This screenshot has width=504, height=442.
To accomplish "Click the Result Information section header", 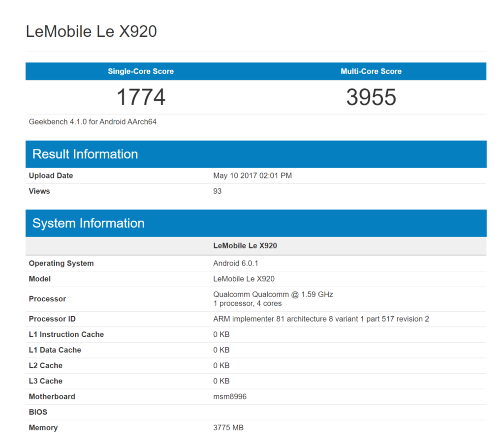I will (85, 154).
